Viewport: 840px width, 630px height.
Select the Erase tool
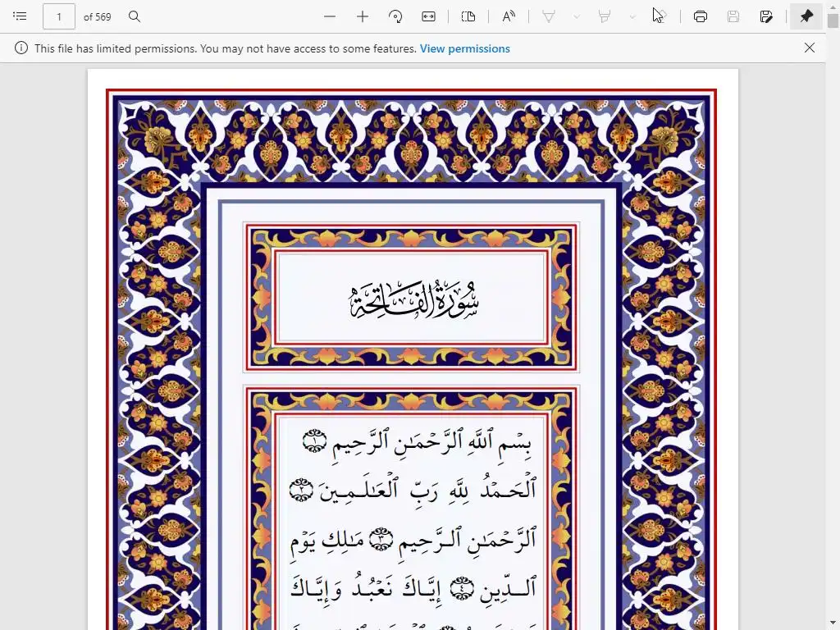click(x=660, y=16)
